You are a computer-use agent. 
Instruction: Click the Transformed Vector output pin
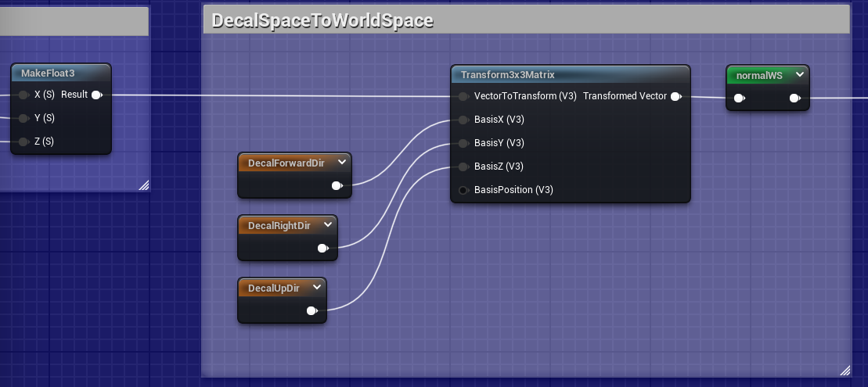pyautogui.click(x=676, y=97)
